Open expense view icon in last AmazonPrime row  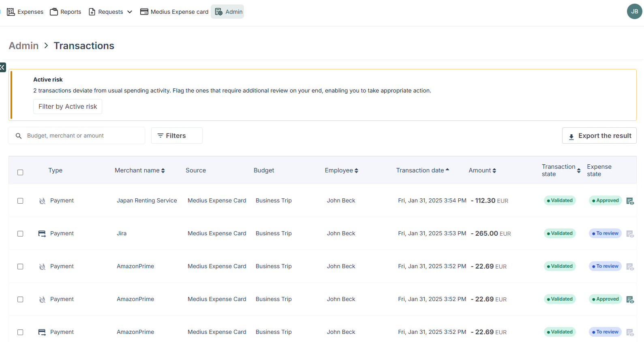click(630, 332)
